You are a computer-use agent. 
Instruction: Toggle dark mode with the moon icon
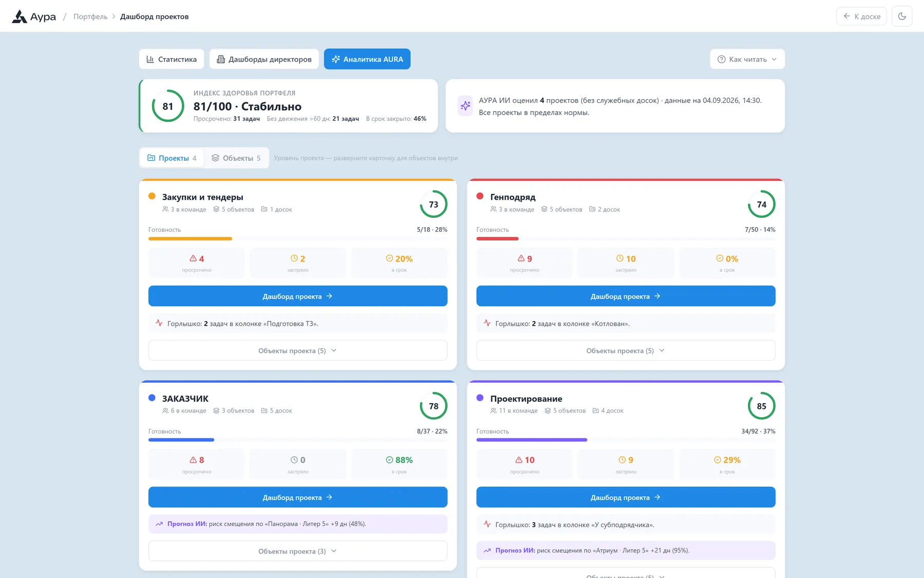(902, 16)
